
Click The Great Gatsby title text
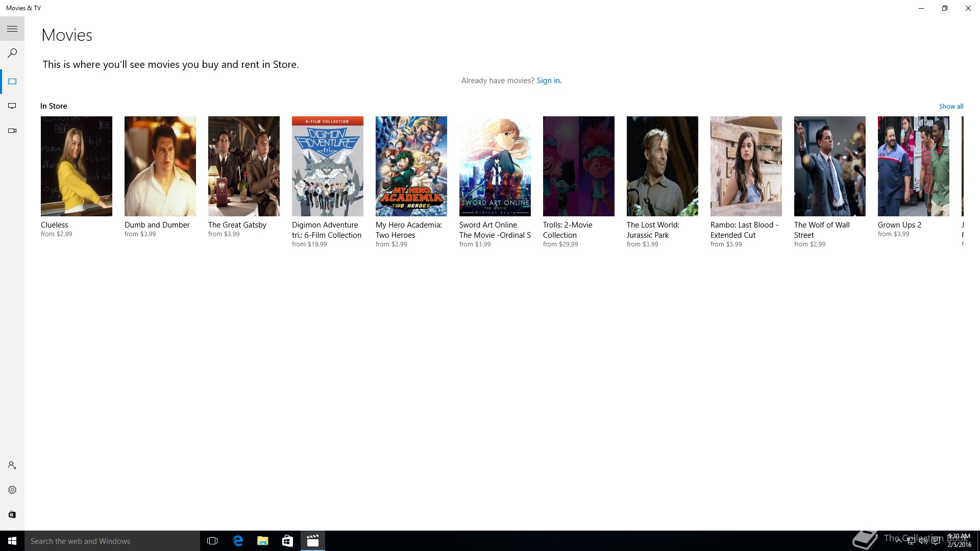(x=237, y=225)
